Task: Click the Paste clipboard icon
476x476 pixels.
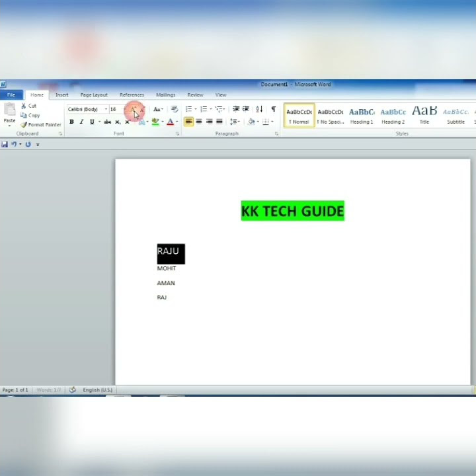Action: pos(9,110)
